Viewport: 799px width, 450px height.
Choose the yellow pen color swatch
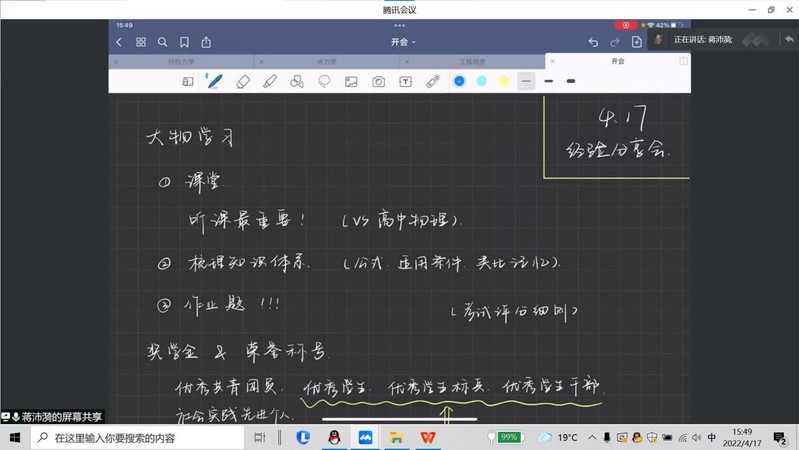(x=504, y=81)
